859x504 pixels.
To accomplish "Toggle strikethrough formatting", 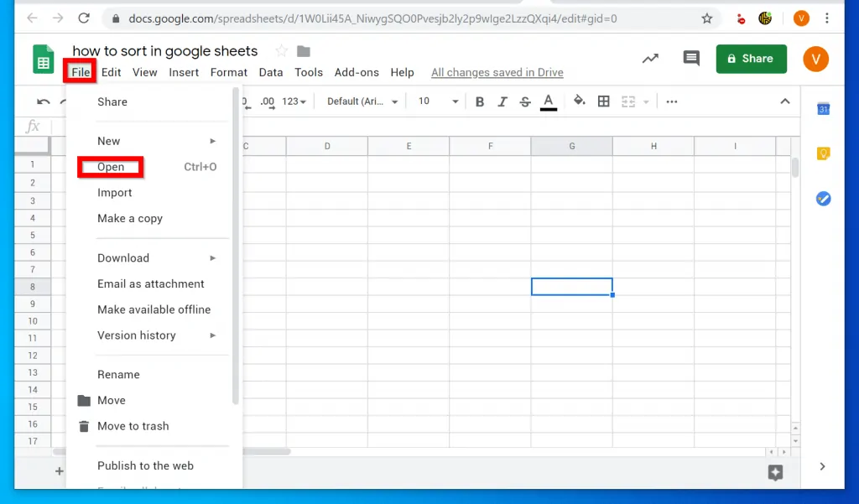I will [x=524, y=101].
